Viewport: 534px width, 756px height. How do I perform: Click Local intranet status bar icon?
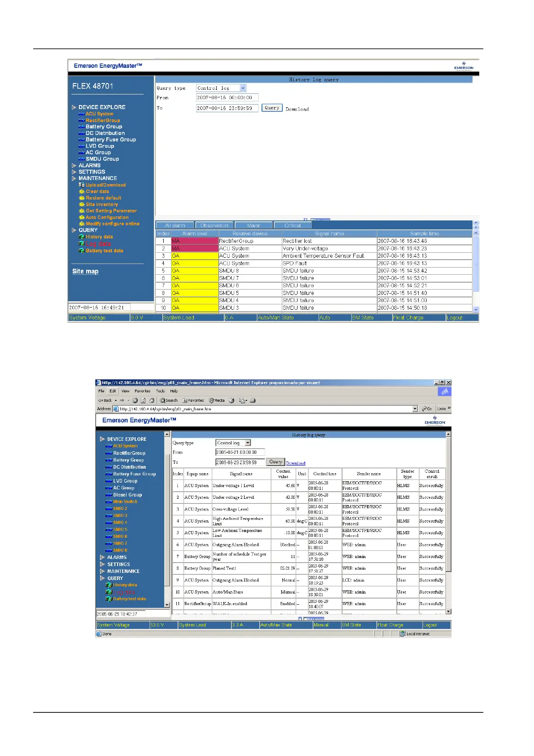pos(403,634)
